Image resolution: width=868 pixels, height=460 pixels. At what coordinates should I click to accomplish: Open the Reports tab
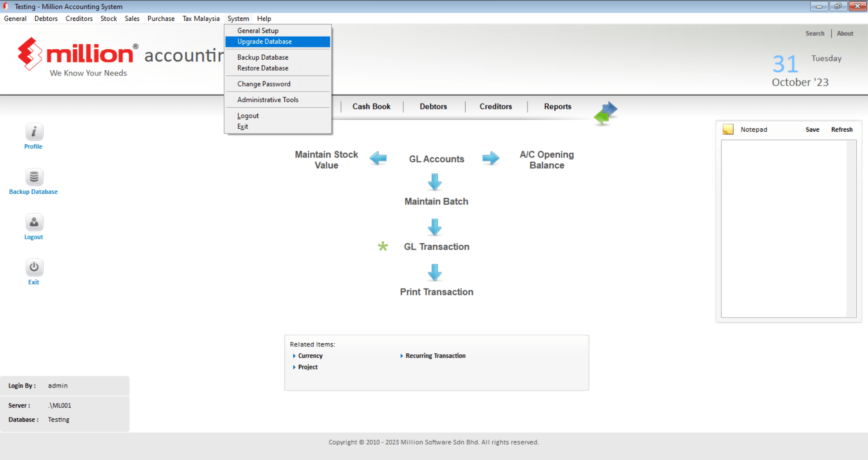tap(557, 107)
